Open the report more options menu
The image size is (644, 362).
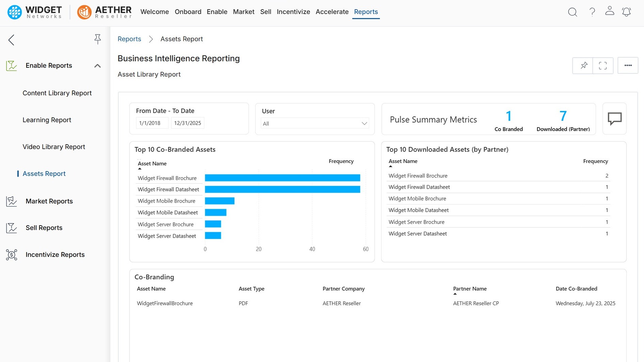[629, 65]
